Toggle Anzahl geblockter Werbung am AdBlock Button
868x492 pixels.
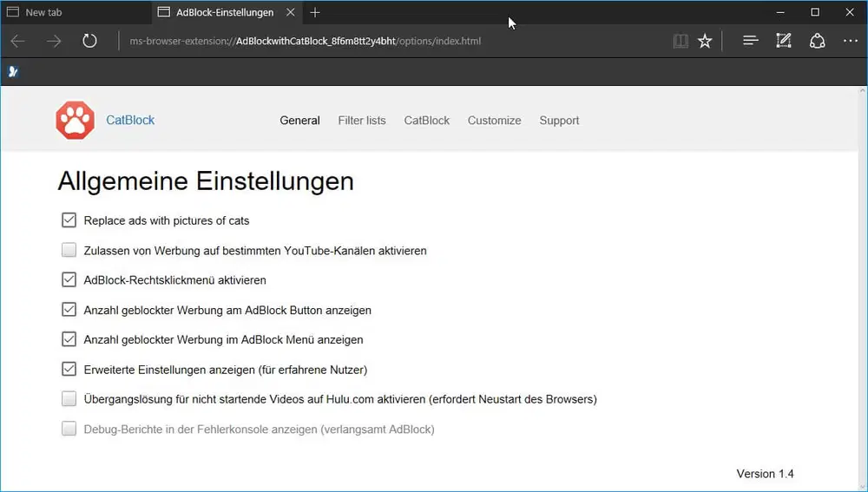69,310
